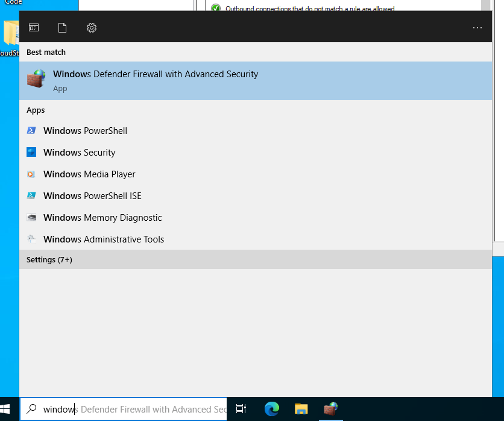504x421 pixels.
Task: Launch Windows PowerShell ISE result
Action: (x=256, y=196)
